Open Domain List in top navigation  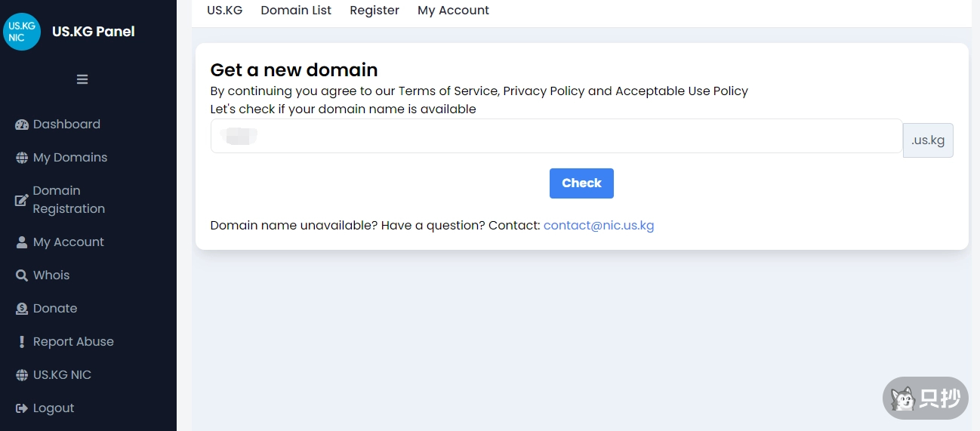296,11
